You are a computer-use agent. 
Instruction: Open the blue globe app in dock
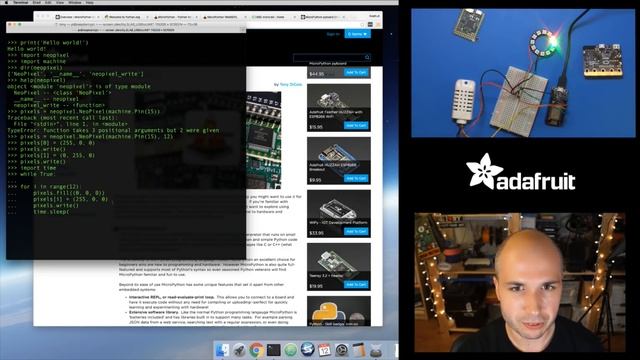(x=307, y=350)
